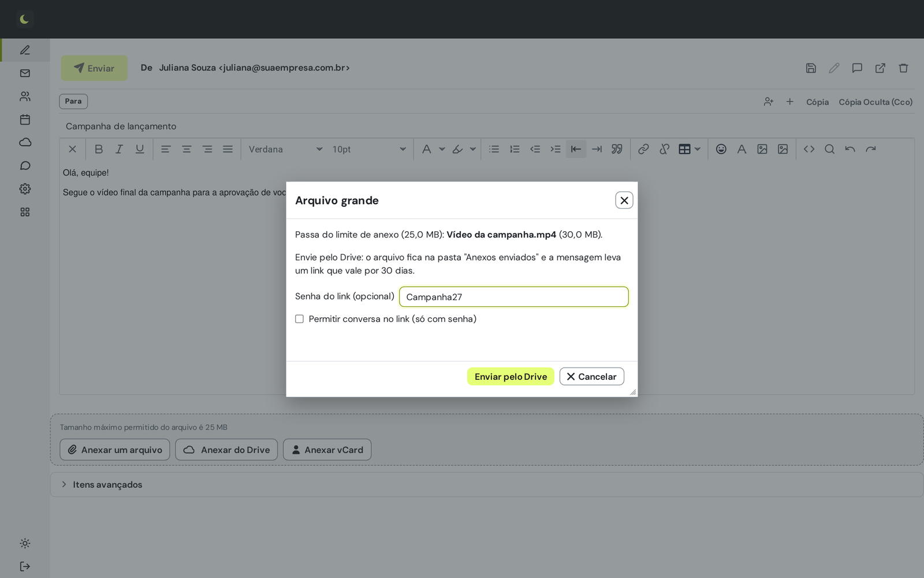Open the Drive cloud icon in the sidebar
924x578 pixels.
(x=25, y=142)
